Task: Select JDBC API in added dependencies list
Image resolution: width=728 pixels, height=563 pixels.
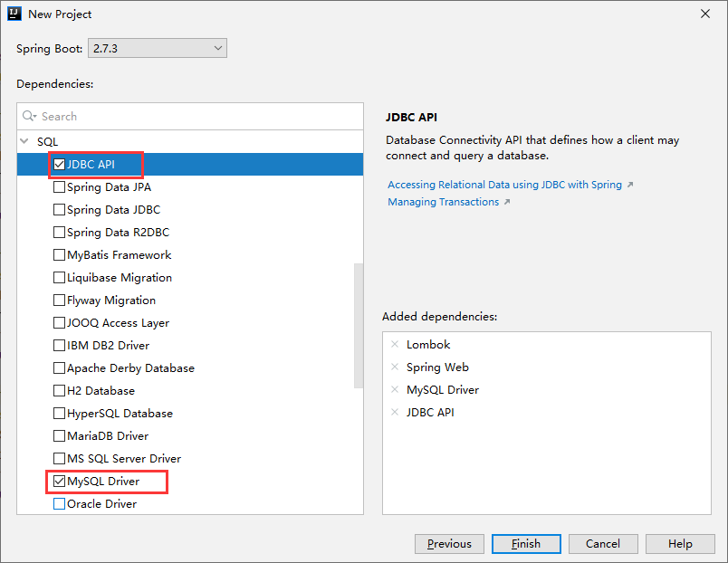Action: (x=430, y=412)
